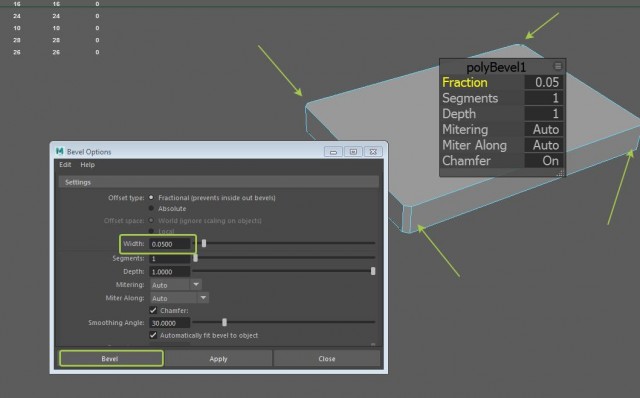
Task: Toggle the Chamfer On value in polyBevel1
Action: 544,160
